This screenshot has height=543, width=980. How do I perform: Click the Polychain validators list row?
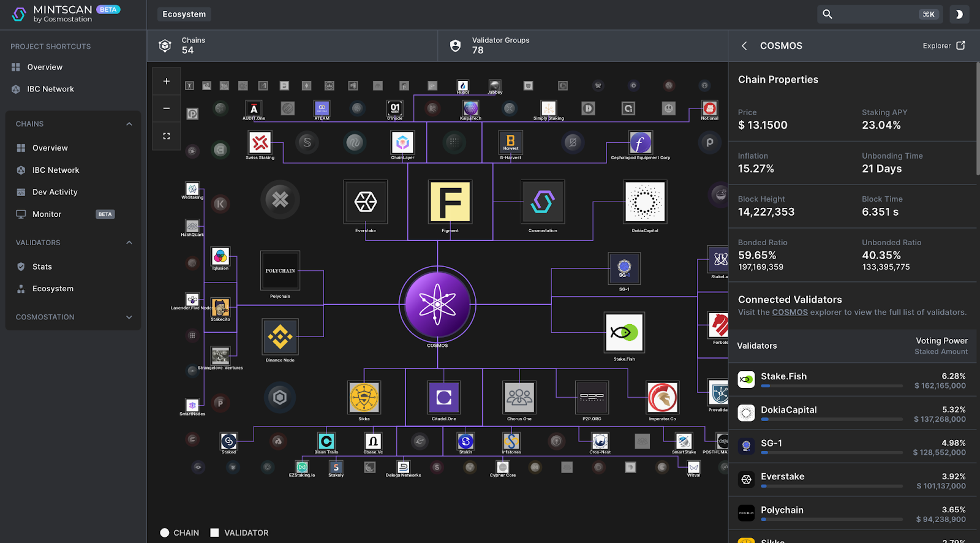coord(853,513)
